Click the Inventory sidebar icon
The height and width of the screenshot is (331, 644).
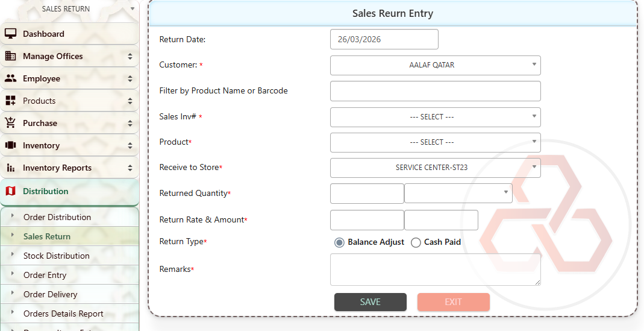(x=10, y=145)
